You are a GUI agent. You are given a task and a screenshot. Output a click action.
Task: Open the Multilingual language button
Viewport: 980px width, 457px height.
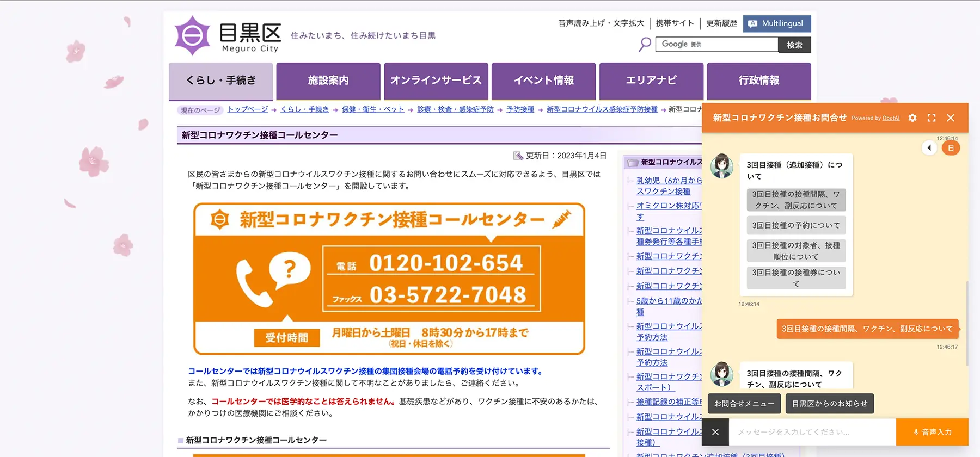(x=777, y=23)
